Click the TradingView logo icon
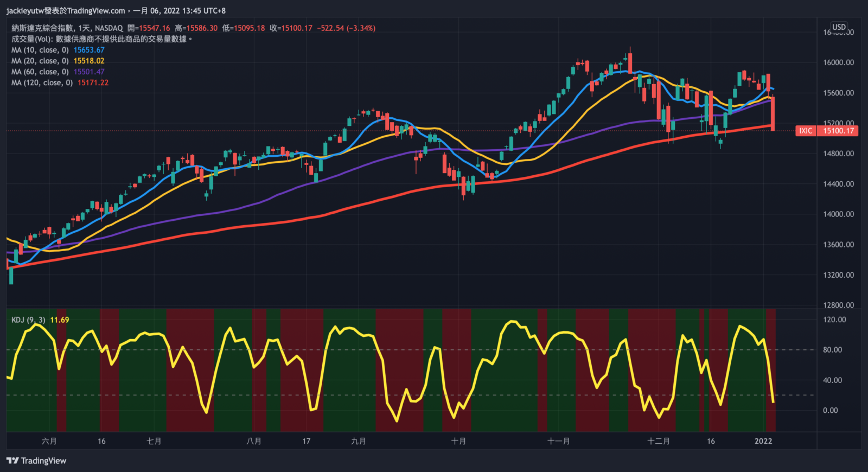The width and height of the screenshot is (868, 472). (x=12, y=461)
